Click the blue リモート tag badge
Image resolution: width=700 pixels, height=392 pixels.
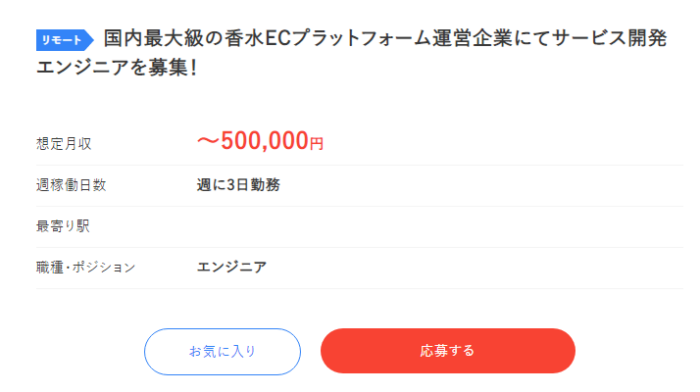64,40
